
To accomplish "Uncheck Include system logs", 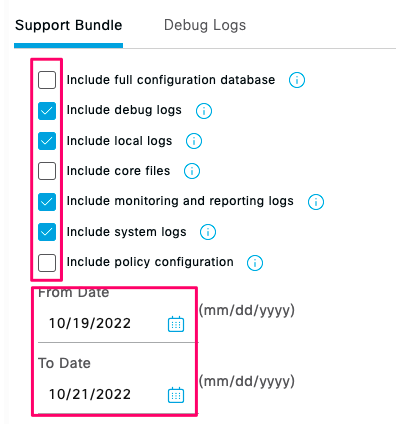I will (47, 232).
